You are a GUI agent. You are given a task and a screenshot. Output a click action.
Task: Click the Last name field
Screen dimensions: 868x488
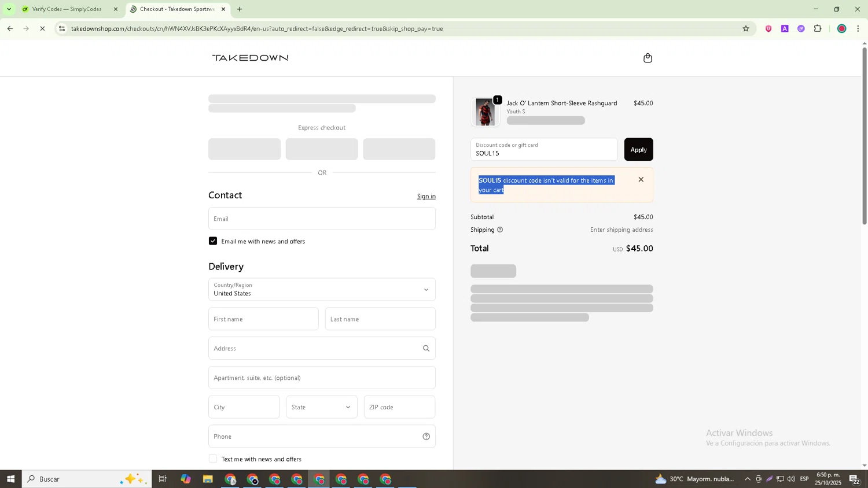380,319
